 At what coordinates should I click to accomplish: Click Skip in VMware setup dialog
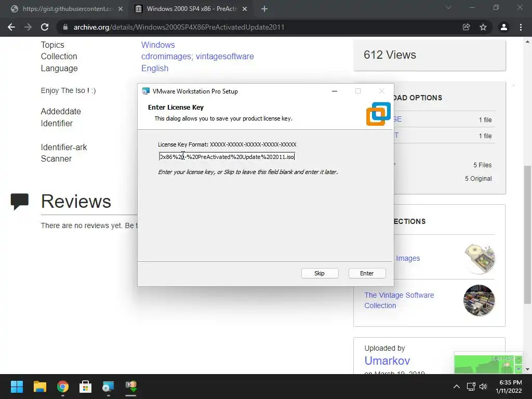(320, 273)
